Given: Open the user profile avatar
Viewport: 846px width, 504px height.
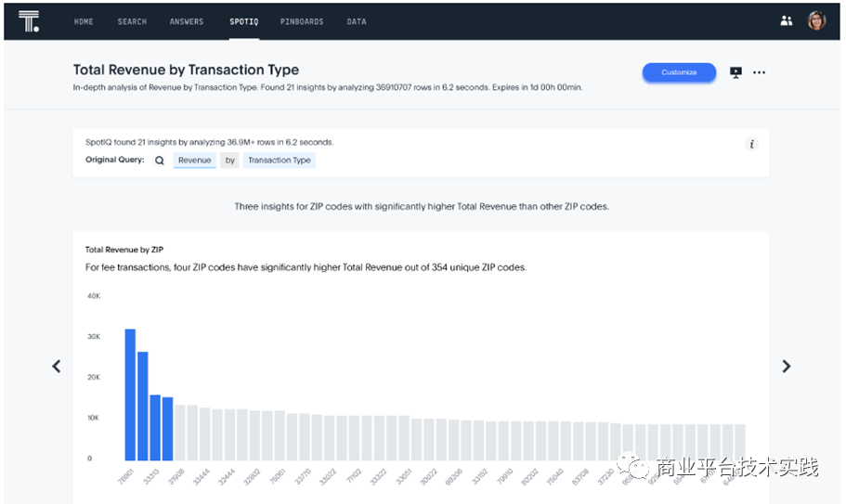Looking at the screenshot, I should (x=816, y=21).
